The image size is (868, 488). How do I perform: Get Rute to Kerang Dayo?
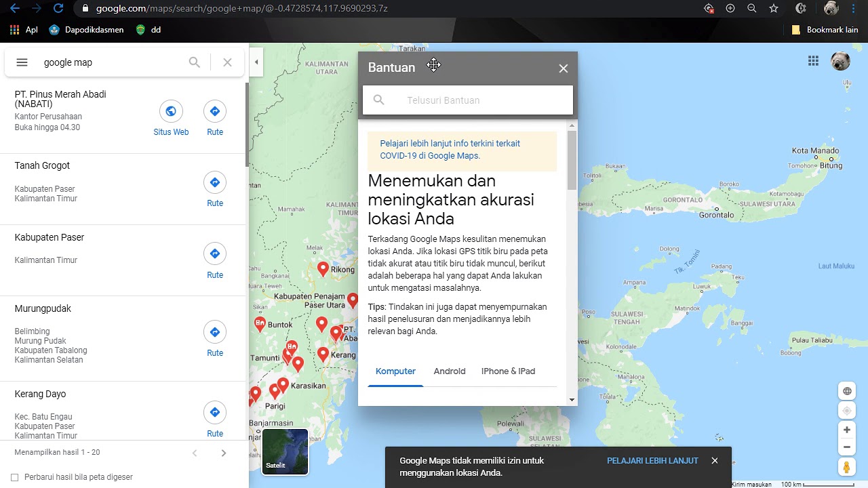coord(215,420)
